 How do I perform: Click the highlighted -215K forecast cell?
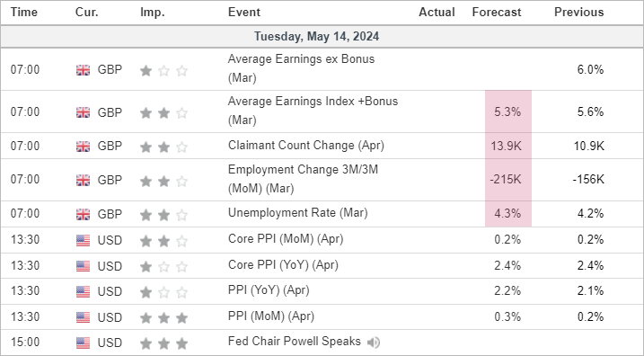[508, 180]
